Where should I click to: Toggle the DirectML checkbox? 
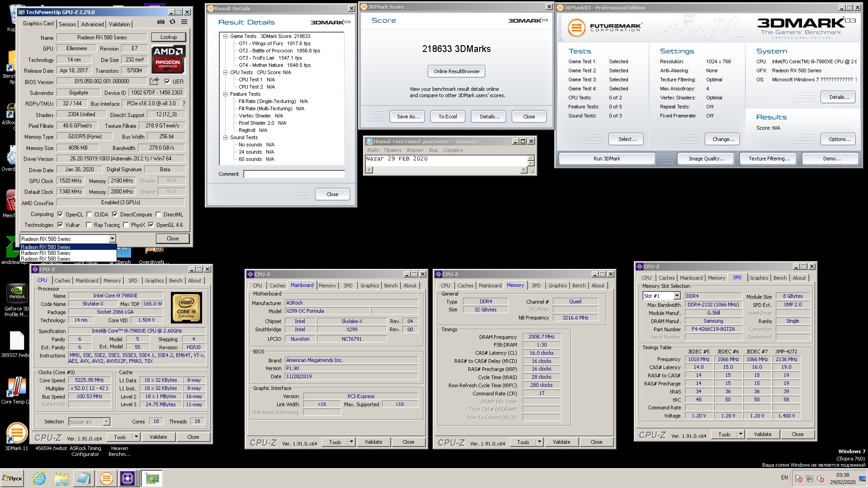[158, 215]
